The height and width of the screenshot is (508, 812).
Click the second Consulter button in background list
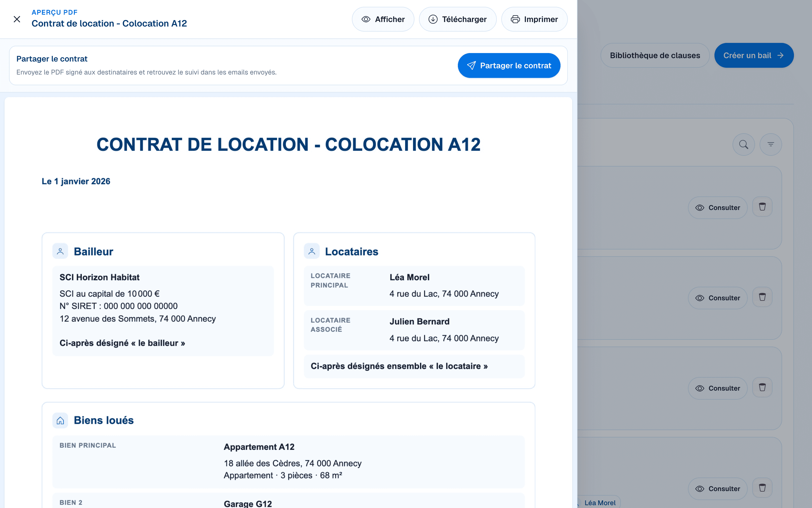(718, 298)
